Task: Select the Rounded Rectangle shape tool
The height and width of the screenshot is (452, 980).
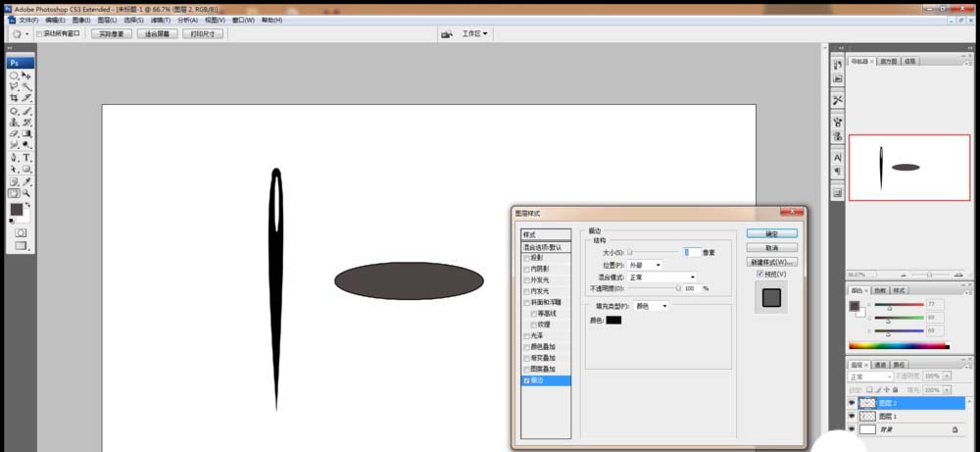Action: tap(26, 169)
